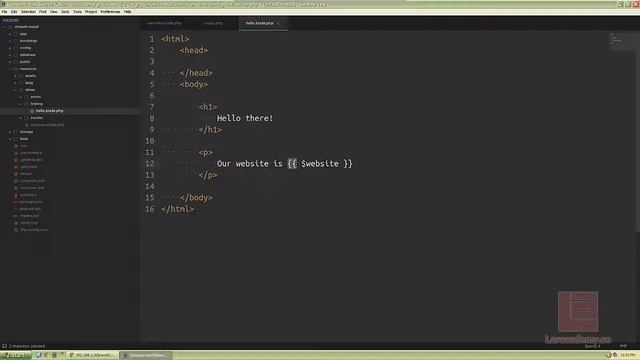Click the app folder icon
This screenshot has width=640, height=360.
pos(16,34)
